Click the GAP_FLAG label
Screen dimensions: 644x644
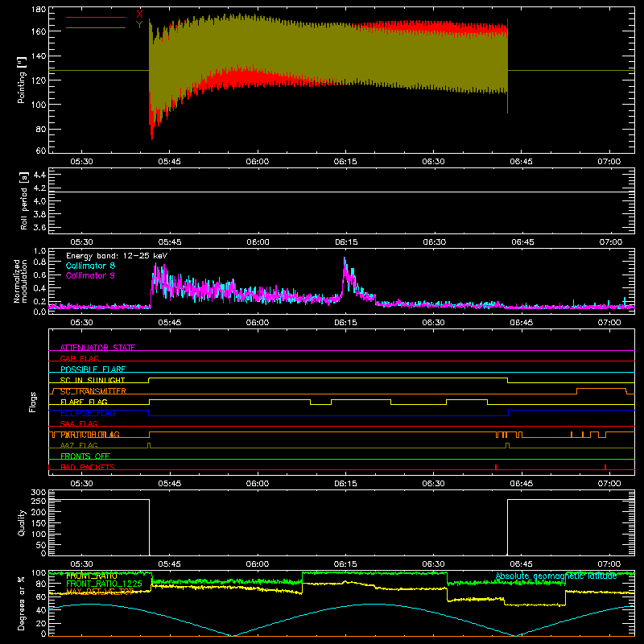point(79,358)
